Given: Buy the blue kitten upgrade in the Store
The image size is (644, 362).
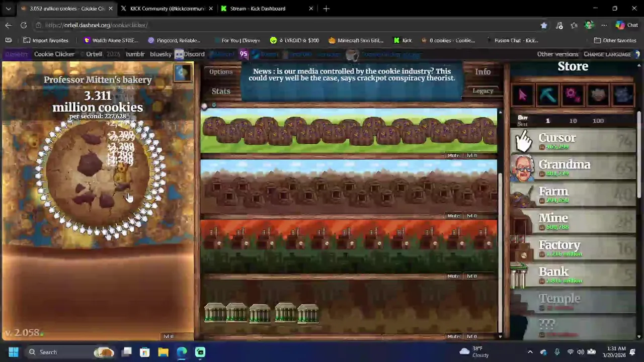Looking at the screenshot, I should tap(622, 95).
